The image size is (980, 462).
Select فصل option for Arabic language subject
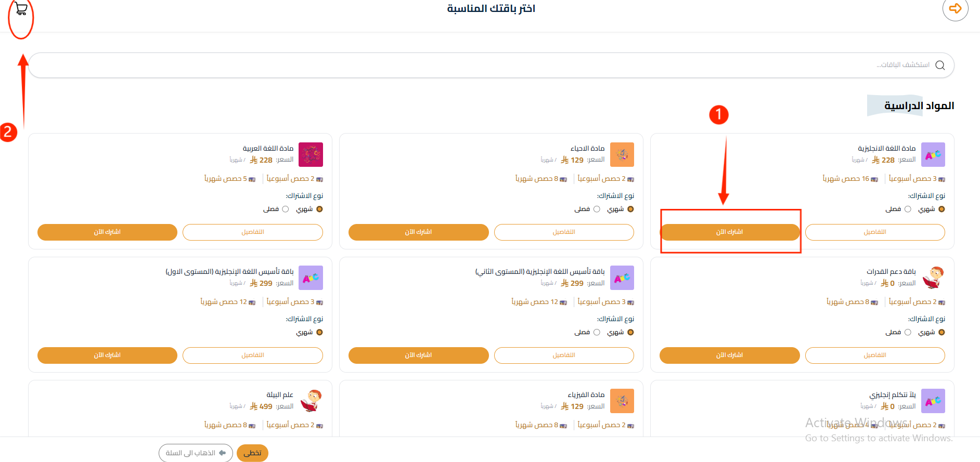click(x=285, y=209)
